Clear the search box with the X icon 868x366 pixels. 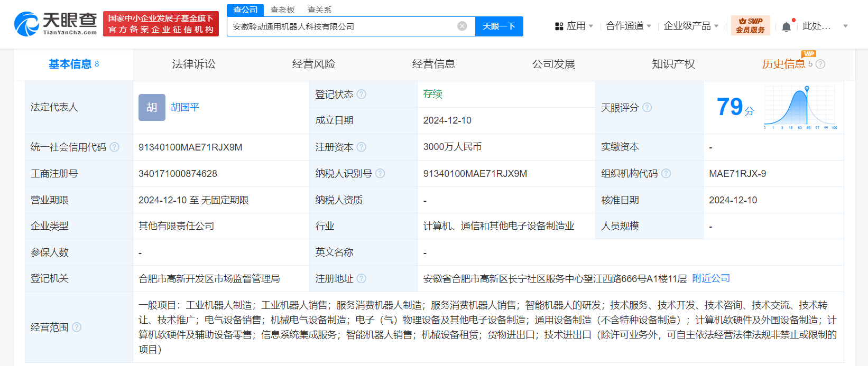pyautogui.click(x=462, y=26)
